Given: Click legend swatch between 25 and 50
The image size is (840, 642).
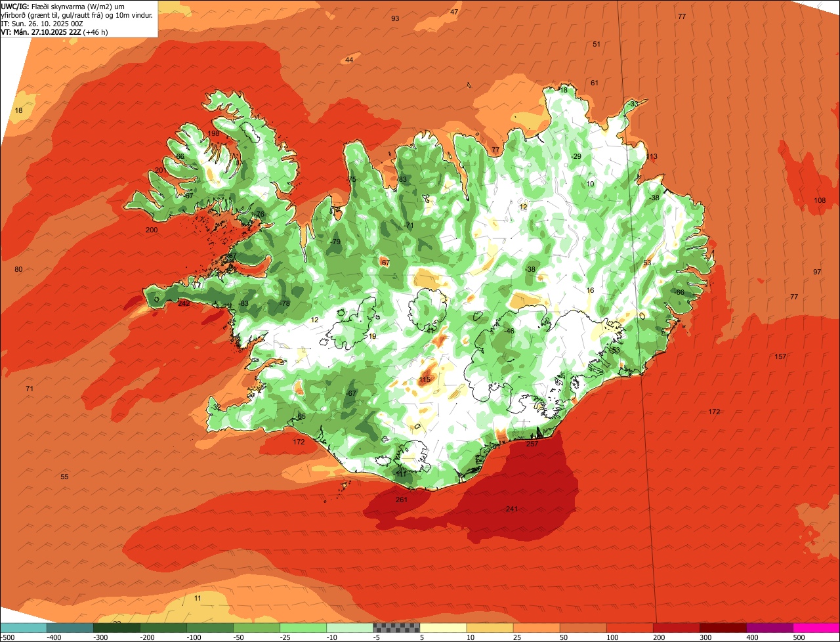Looking at the screenshot, I should (x=536, y=628).
